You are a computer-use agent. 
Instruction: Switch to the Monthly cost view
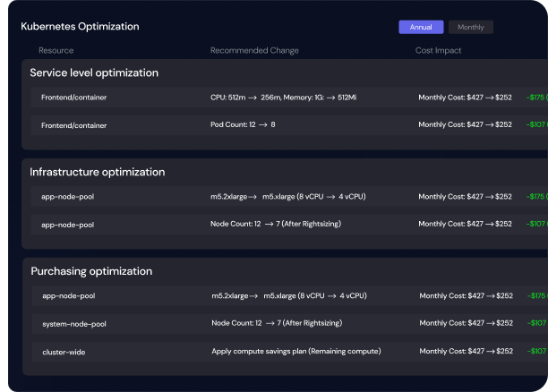(x=471, y=27)
